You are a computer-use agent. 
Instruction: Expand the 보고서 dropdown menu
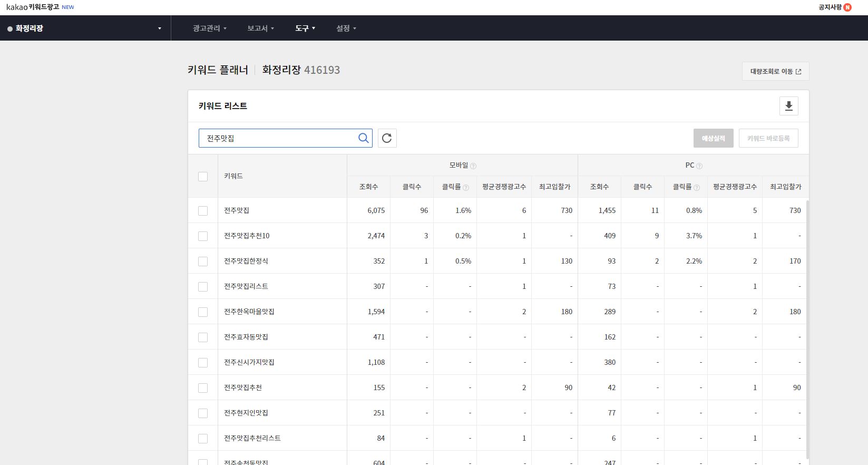pyautogui.click(x=260, y=28)
